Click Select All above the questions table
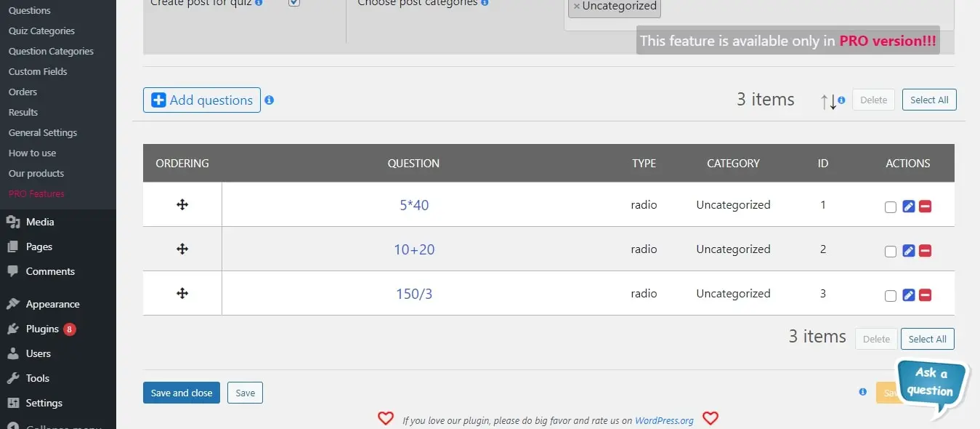Viewport: 980px width, 429px height. (929, 100)
